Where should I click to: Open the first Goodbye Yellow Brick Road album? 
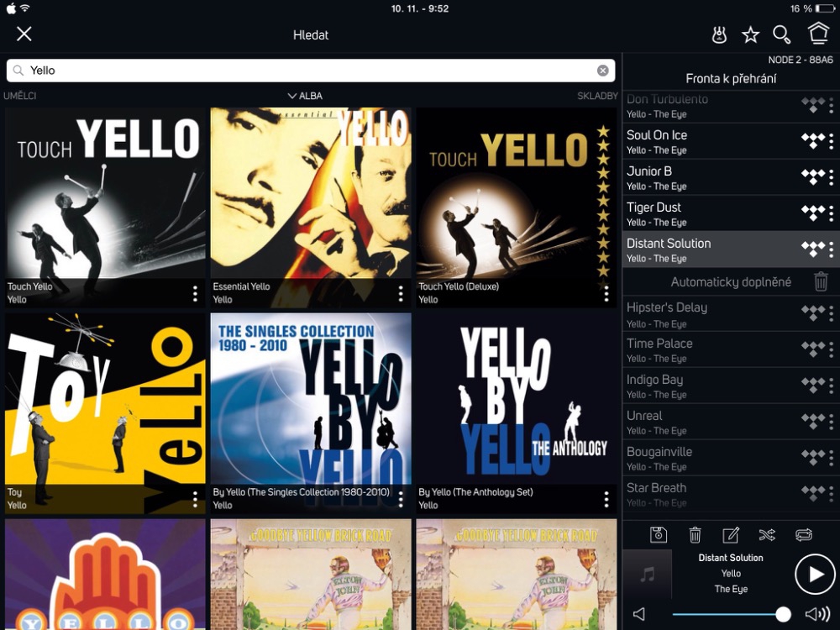pos(311,575)
